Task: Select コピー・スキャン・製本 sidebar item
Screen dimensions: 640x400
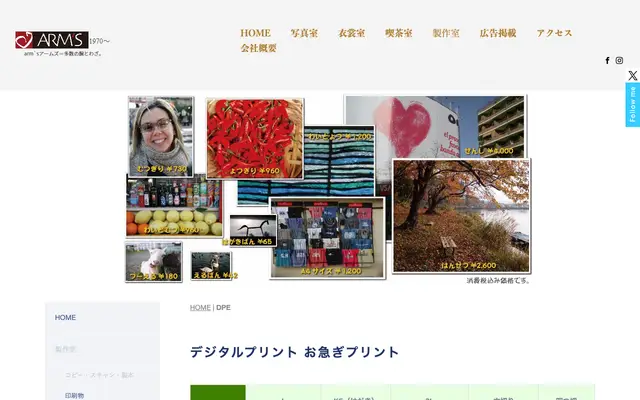Action: coord(99,375)
